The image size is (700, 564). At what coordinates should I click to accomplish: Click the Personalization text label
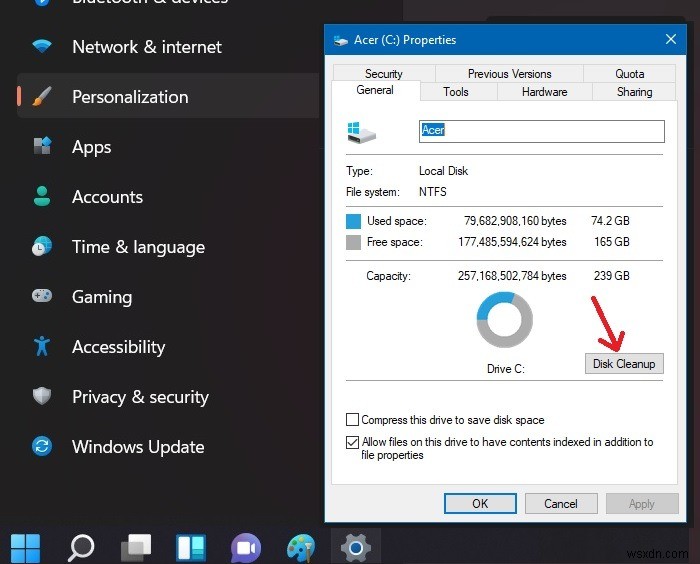130,97
